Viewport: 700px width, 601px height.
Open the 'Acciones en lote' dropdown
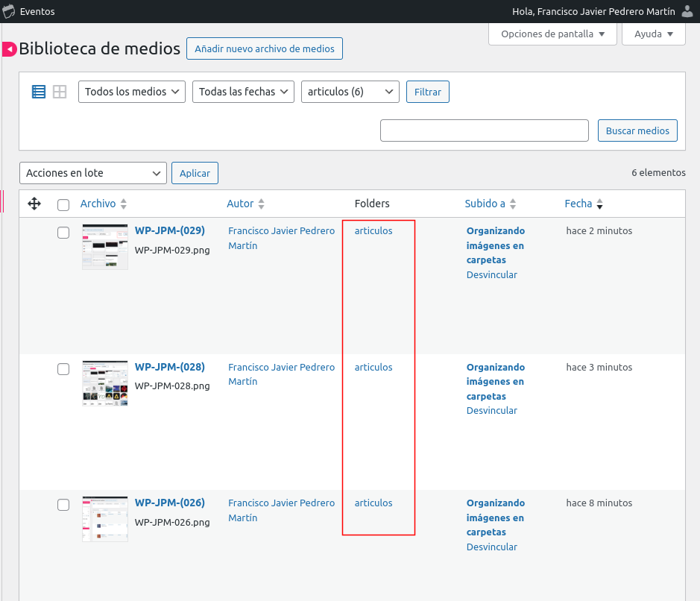pos(93,173)
